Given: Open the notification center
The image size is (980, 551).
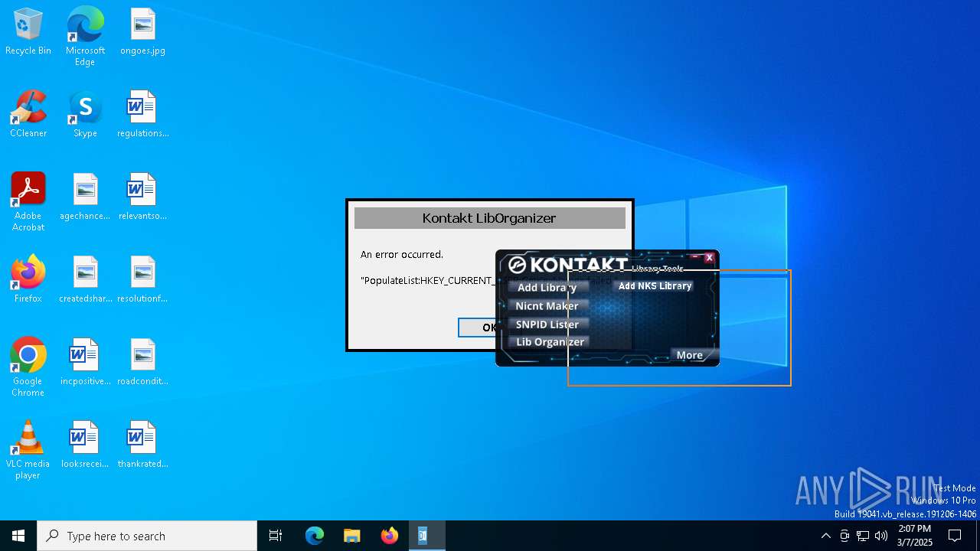Looking at the screenshot, I should [955, 536].
